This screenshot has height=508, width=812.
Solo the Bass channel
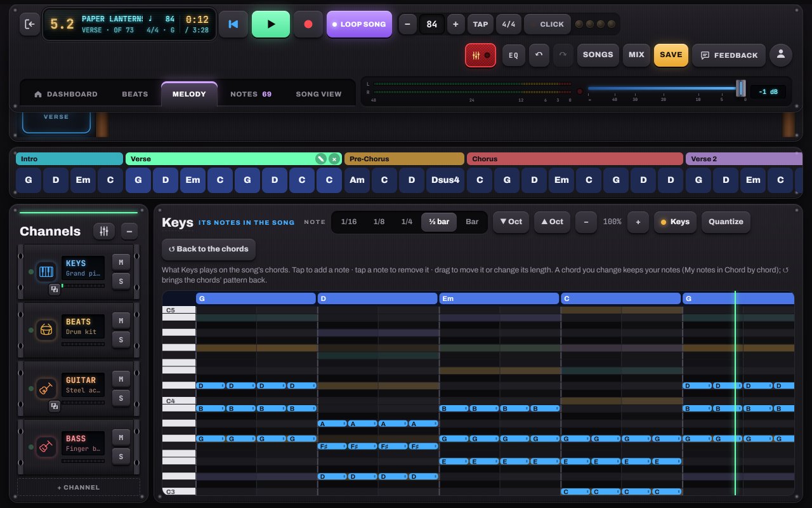coord(121,457)
